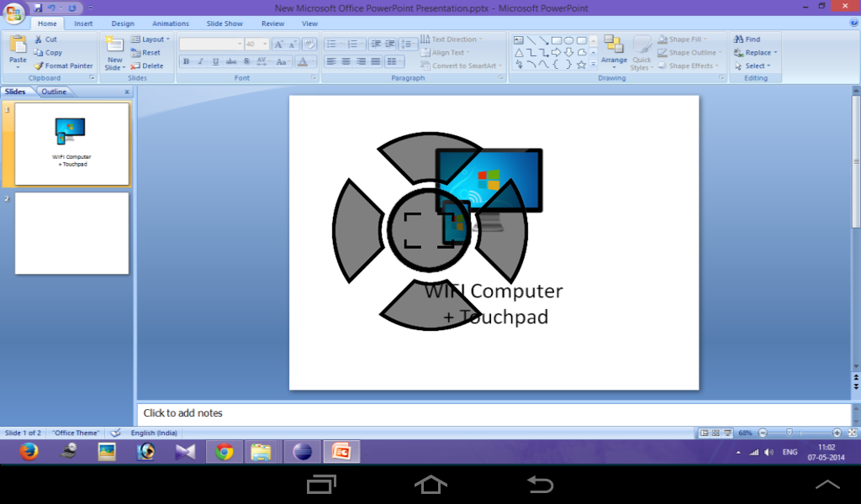Apply numbered list
Screen dimensions: 861x504
tap(355, 44)
